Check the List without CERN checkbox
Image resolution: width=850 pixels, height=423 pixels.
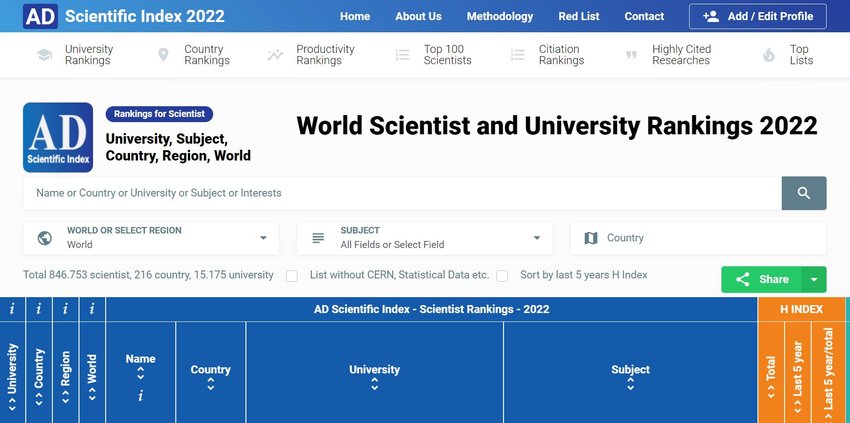coord(292,276)
